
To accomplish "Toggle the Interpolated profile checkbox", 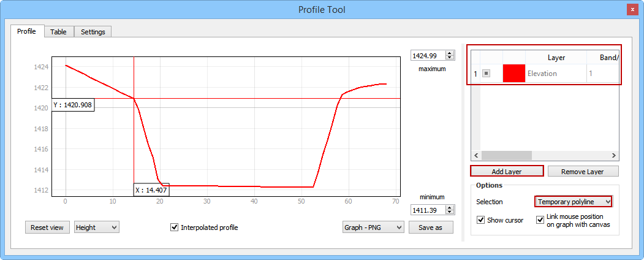I will [x=175, y=227].
